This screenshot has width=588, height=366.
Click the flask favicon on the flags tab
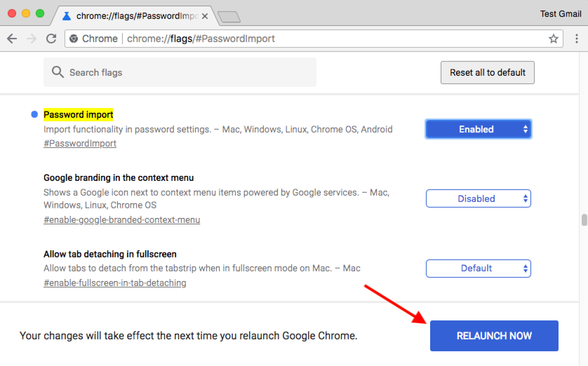(x=66, y=16)
